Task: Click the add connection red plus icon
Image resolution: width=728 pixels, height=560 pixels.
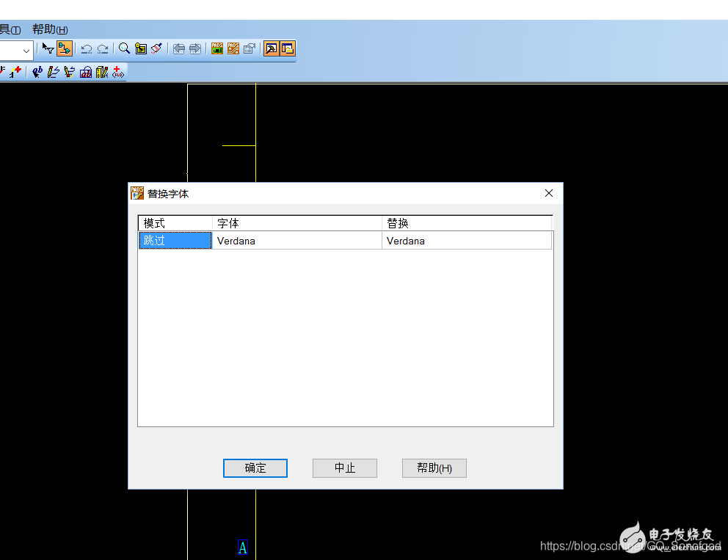Action: pos(15,72)
